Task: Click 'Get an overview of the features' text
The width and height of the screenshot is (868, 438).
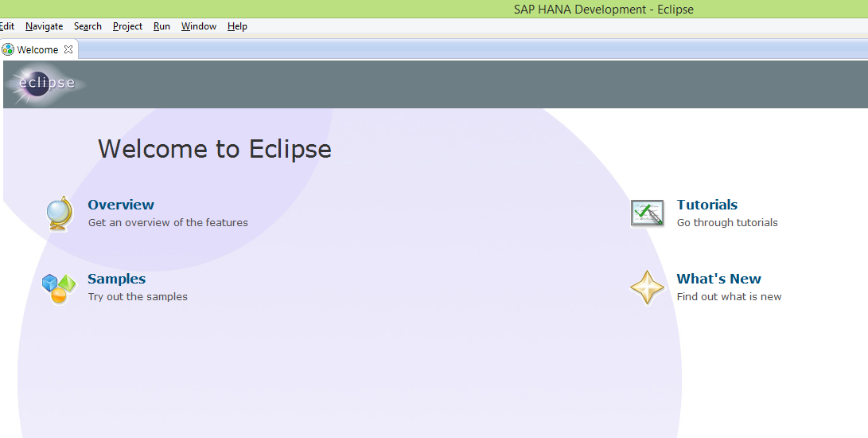Action: click(168, 223)
